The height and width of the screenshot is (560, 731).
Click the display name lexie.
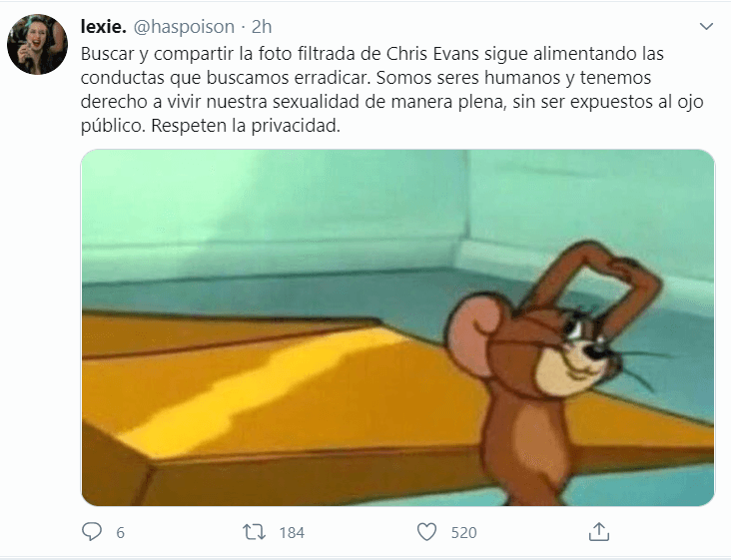coord(104,27)
